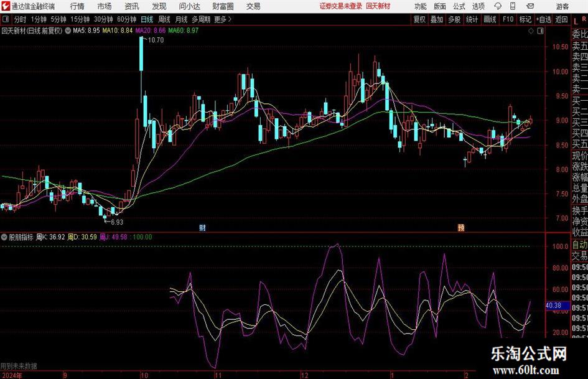
Task: Select the L tab on right panel
Action: (576, 21)
